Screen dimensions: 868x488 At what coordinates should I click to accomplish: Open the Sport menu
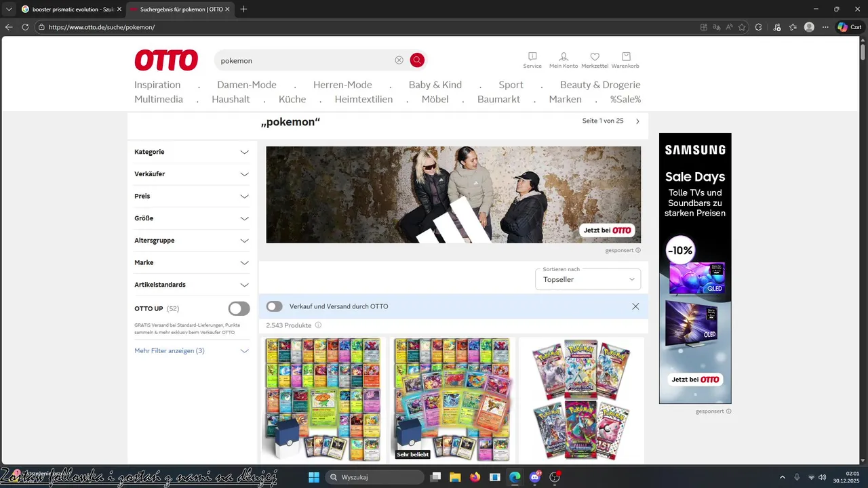511,85
